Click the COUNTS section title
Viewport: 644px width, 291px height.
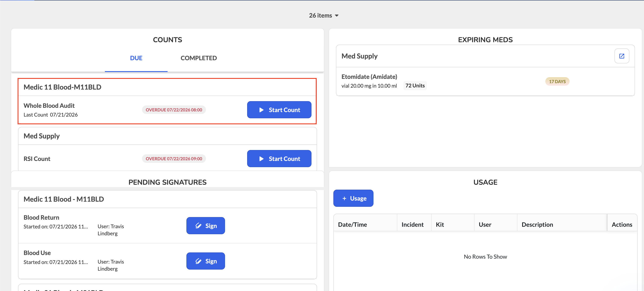[168, 40]
